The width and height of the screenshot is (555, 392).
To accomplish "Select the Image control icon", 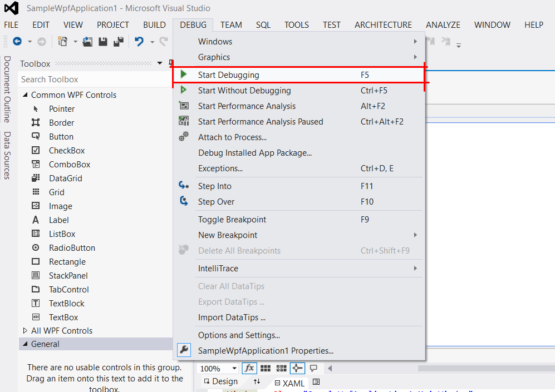I will (x=36, y=206).
